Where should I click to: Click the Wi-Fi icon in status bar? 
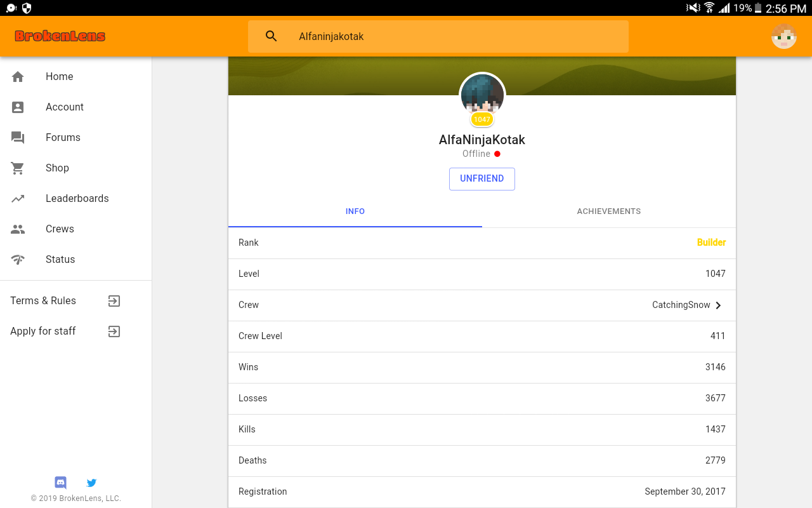(x=709, y=8)
